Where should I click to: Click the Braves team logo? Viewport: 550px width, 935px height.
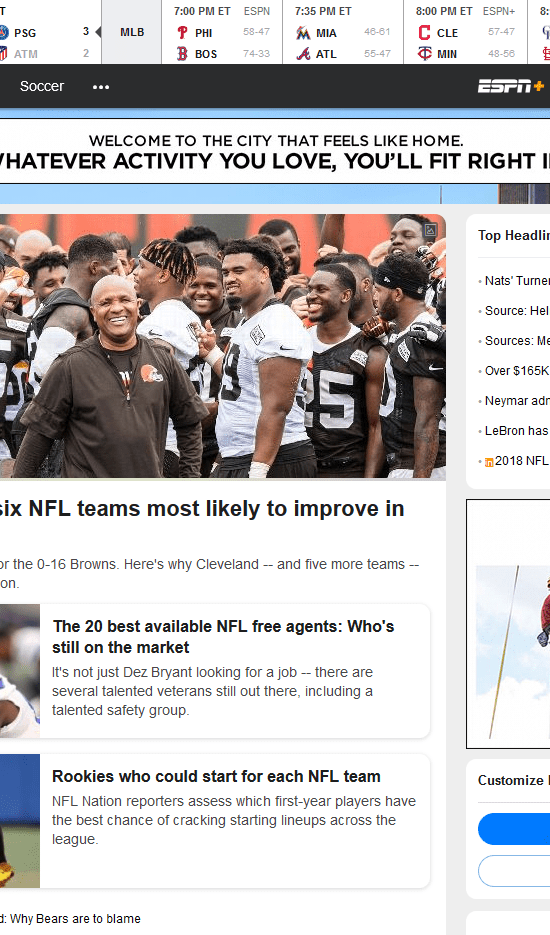pos(303,54)
